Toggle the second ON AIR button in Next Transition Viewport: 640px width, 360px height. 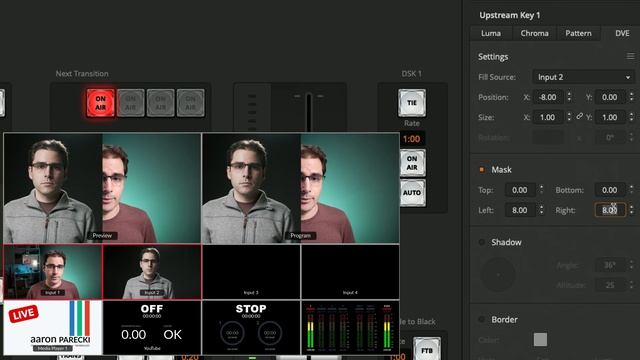pos(131,103)
